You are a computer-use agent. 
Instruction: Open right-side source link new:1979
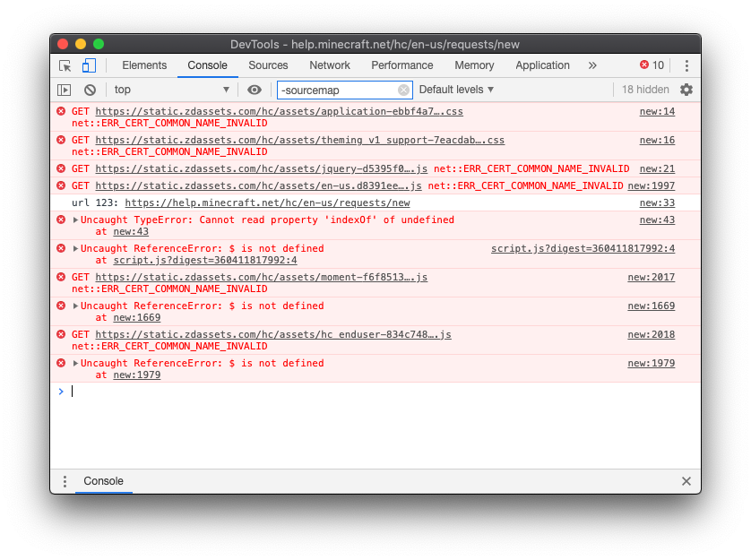coord(652,364)
